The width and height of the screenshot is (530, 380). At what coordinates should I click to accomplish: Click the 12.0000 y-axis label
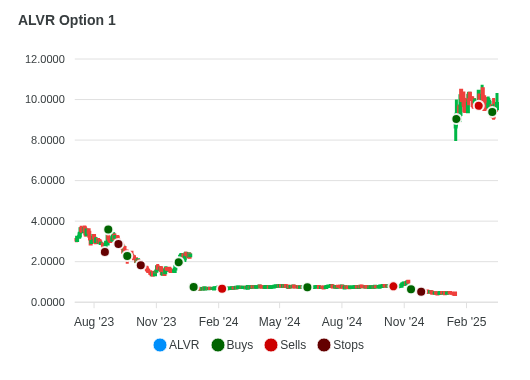pos(45,59)
